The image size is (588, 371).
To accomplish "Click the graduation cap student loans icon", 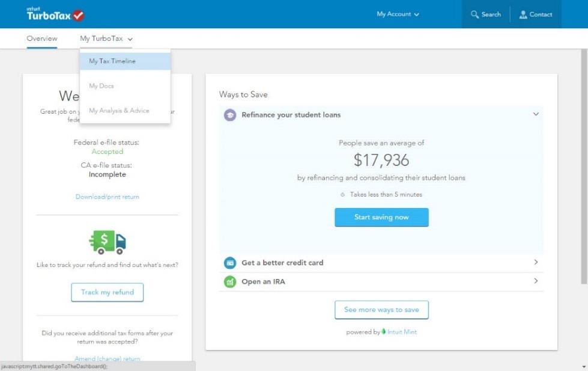I will 230,115.
